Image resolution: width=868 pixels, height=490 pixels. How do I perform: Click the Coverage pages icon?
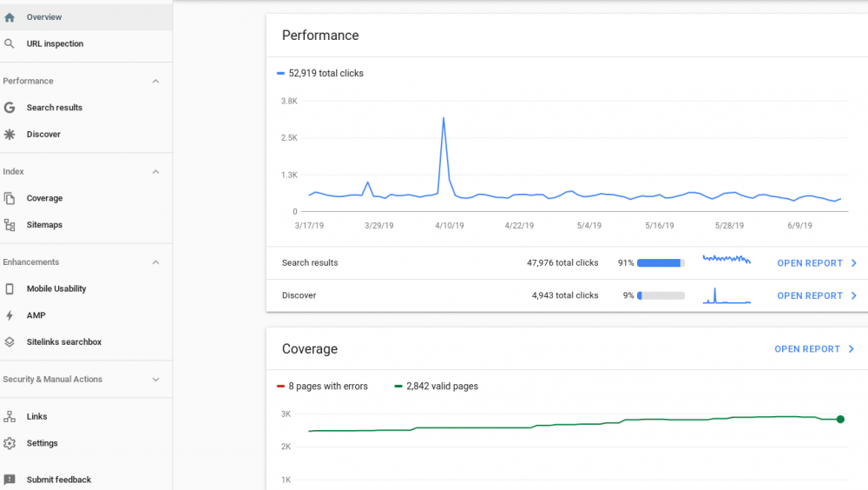coord(10,198)
